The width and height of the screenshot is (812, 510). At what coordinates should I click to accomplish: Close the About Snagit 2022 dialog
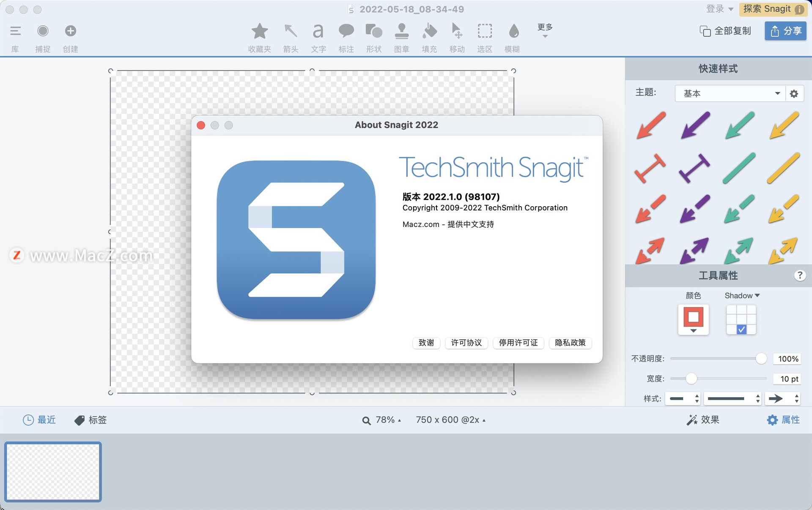(201, 125)
